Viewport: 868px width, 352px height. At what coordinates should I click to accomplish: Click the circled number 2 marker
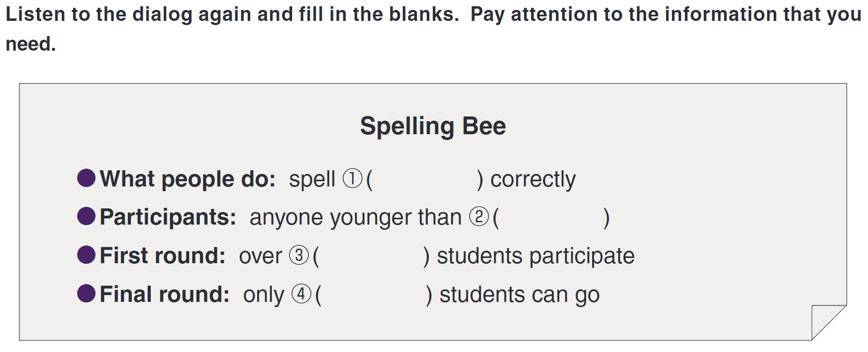click(x=479, y=217)
